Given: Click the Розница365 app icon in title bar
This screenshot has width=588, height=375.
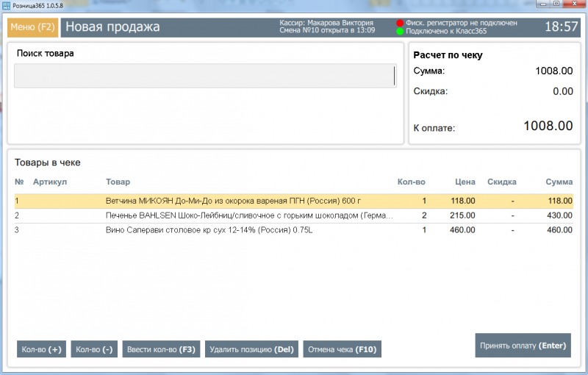Looking at the screenshot, I should pyautogui.click(x=7, y=5).
